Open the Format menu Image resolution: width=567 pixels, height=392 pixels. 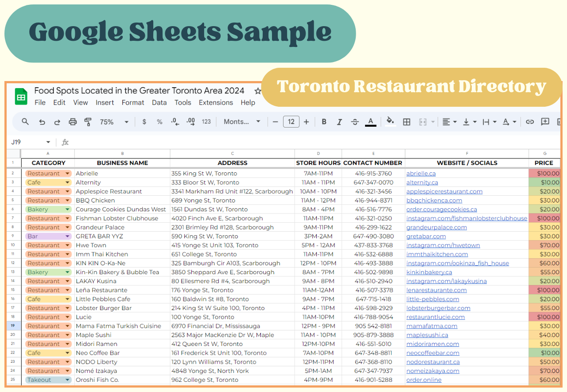click(133, 102)
